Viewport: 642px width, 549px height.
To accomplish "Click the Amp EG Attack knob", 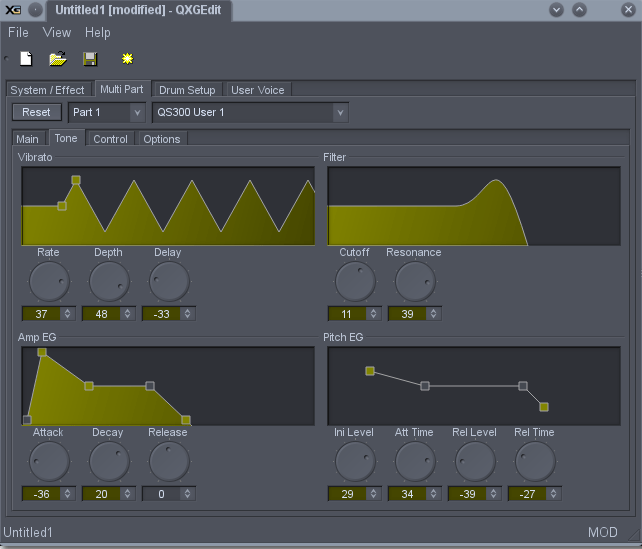I will [x=48, y=462].
